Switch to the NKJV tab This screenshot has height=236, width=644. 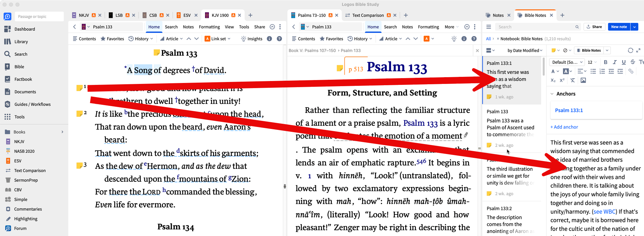click(x=84, y=15)
